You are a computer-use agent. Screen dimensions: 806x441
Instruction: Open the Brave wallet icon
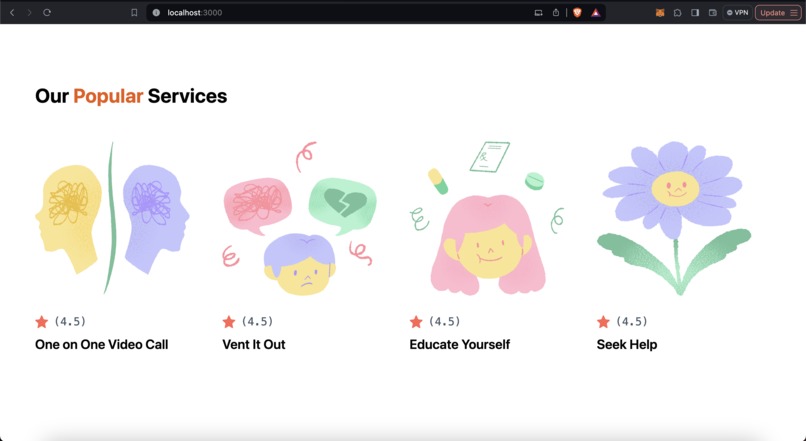pos(712,12)
